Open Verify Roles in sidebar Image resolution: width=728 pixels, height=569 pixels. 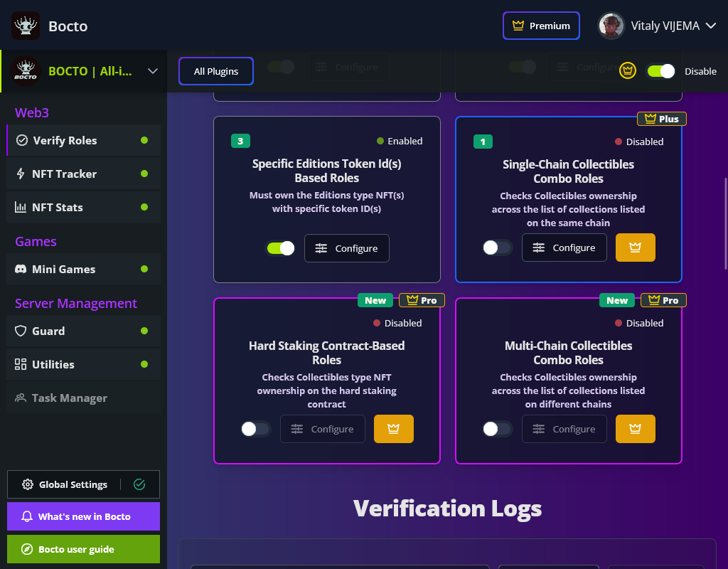coord(84,140)
